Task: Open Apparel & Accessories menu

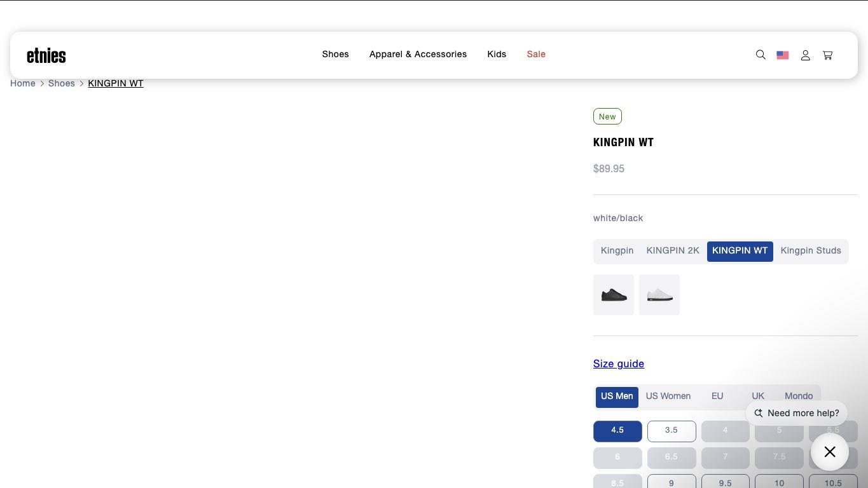Action: 418,54
